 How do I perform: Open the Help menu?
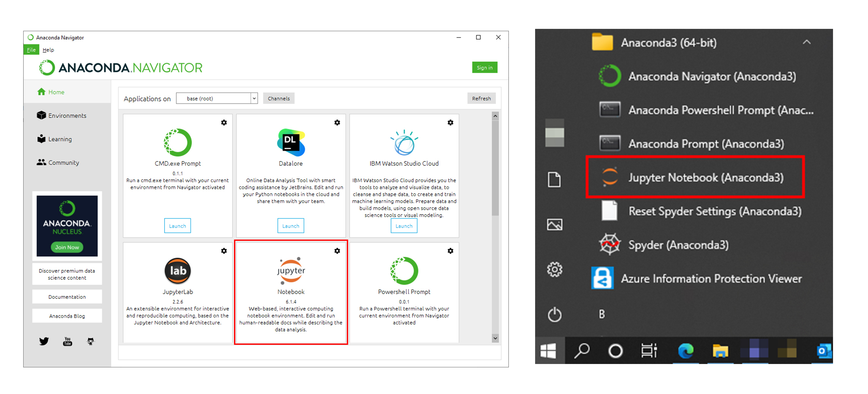tap(48, 50)
